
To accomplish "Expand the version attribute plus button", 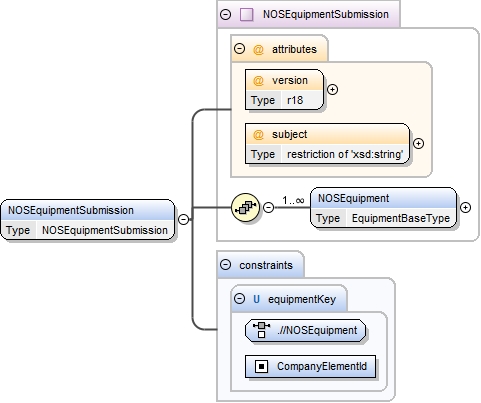I will 332,90.
